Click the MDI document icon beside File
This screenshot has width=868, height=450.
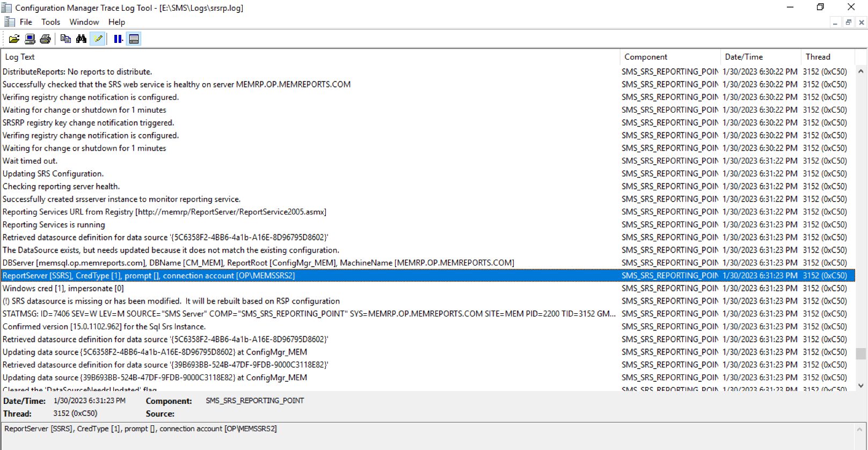tap(10, 22)
